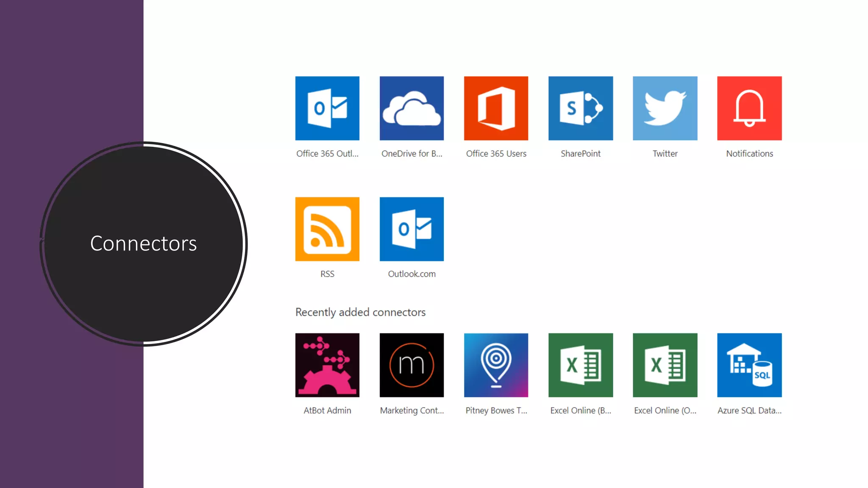Open the SharePoint connector tile

coord(580,108)
